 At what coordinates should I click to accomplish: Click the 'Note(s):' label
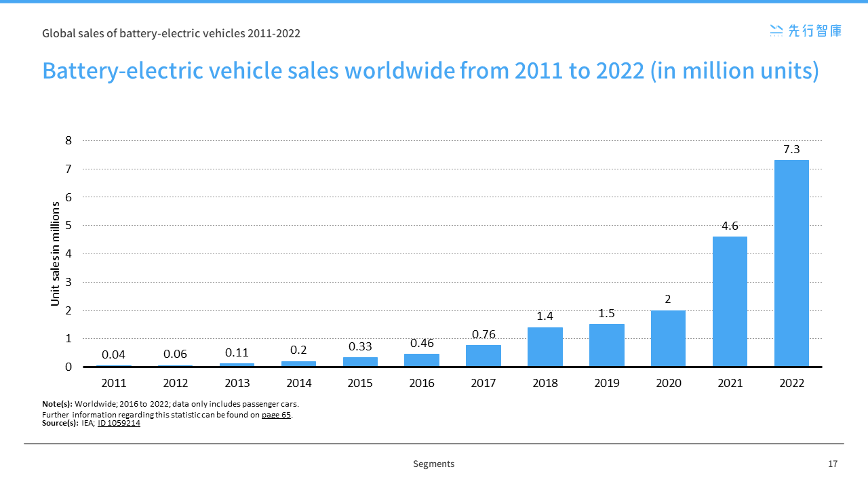tap(57, 404)
